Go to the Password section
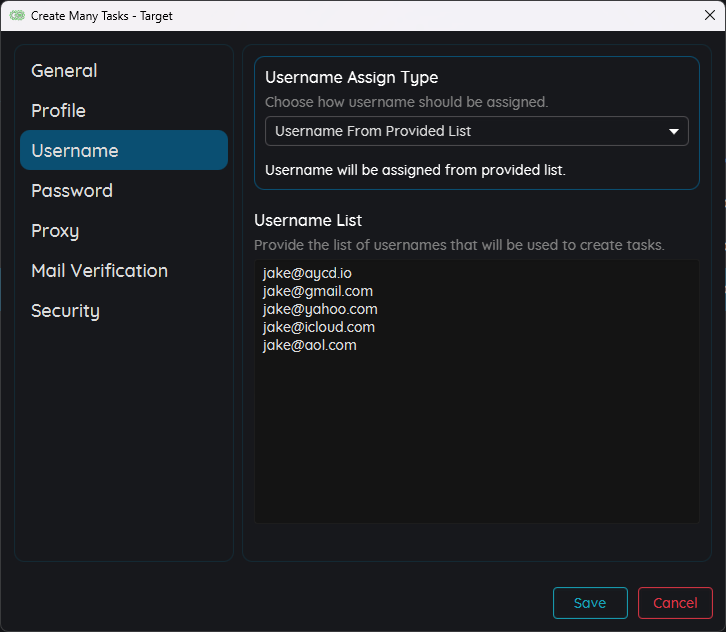726x632 pixels. tap(72, 191)
